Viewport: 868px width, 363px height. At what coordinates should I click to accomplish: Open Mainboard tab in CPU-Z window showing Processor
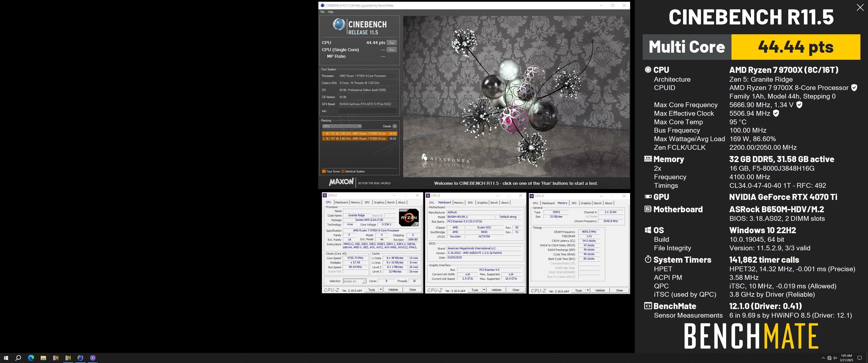point(341,202)
